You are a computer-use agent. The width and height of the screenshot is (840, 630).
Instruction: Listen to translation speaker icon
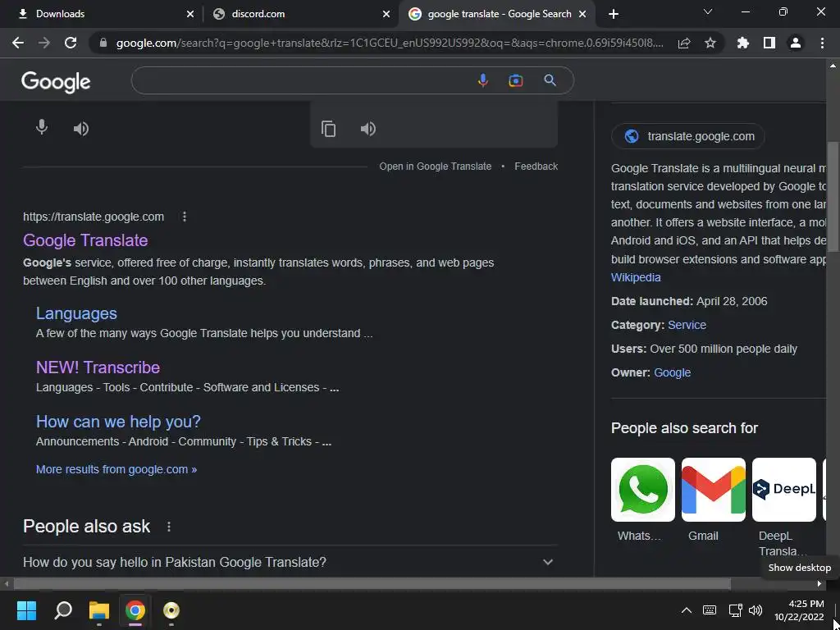click(368, 129)
